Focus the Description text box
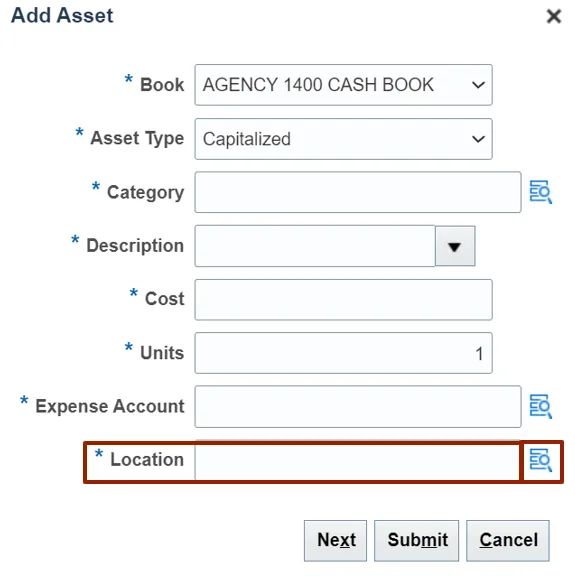Screen dimensions: 575x576 [x=315, y=246]
